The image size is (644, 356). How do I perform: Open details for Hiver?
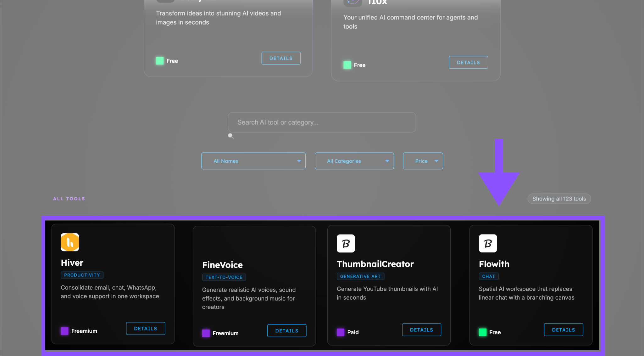pos(146,328)
